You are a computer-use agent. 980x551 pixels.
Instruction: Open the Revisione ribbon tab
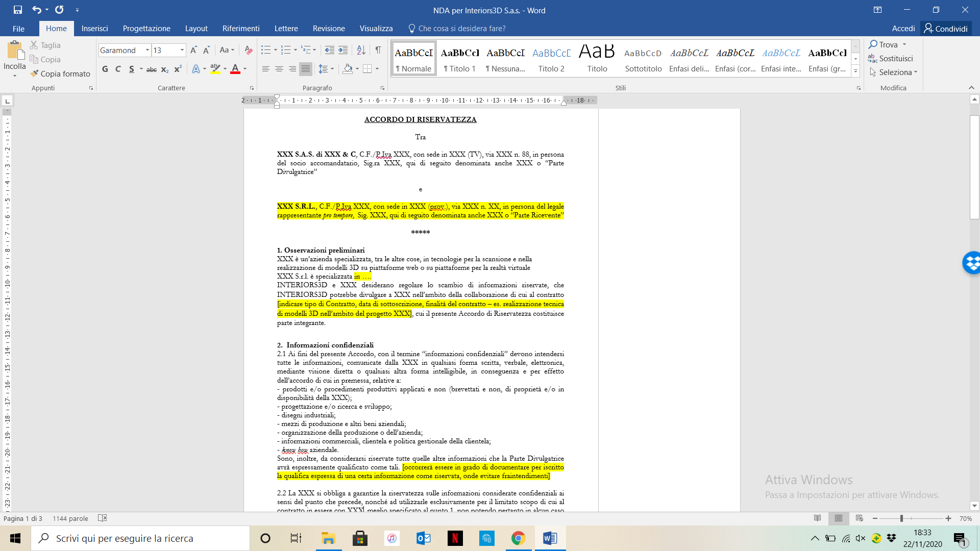(328, 29)
